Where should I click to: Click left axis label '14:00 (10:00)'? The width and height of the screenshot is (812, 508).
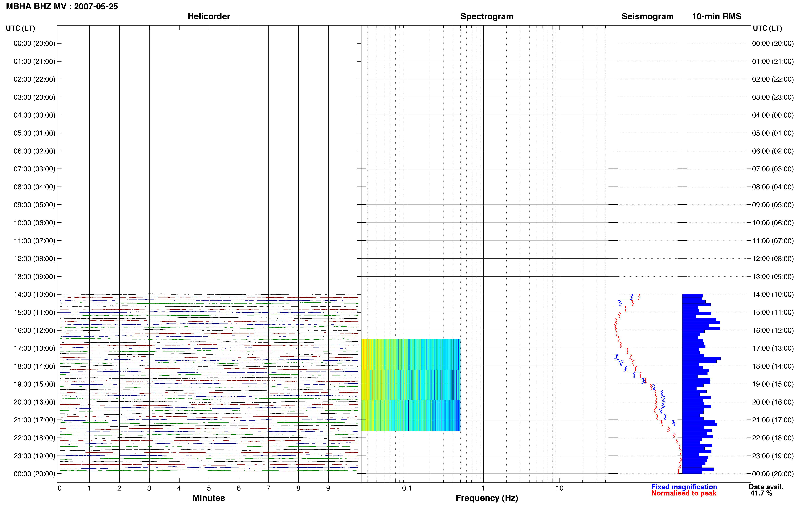point(34,294)
